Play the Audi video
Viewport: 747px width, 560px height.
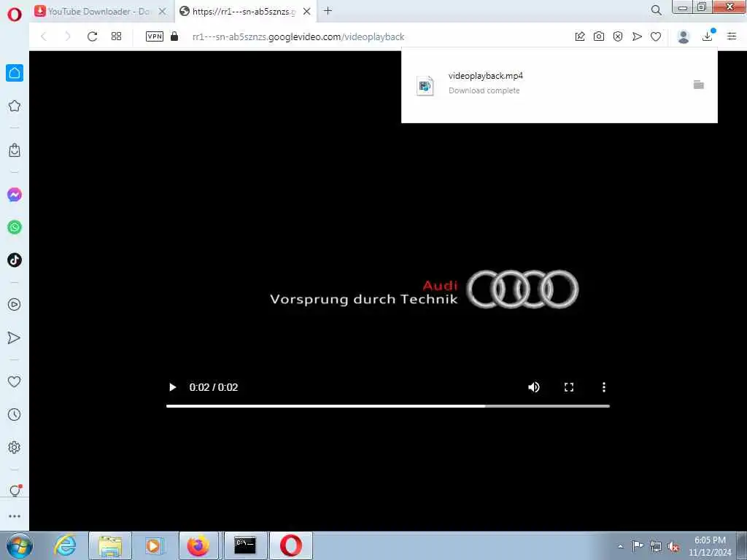tap(172, 387)
